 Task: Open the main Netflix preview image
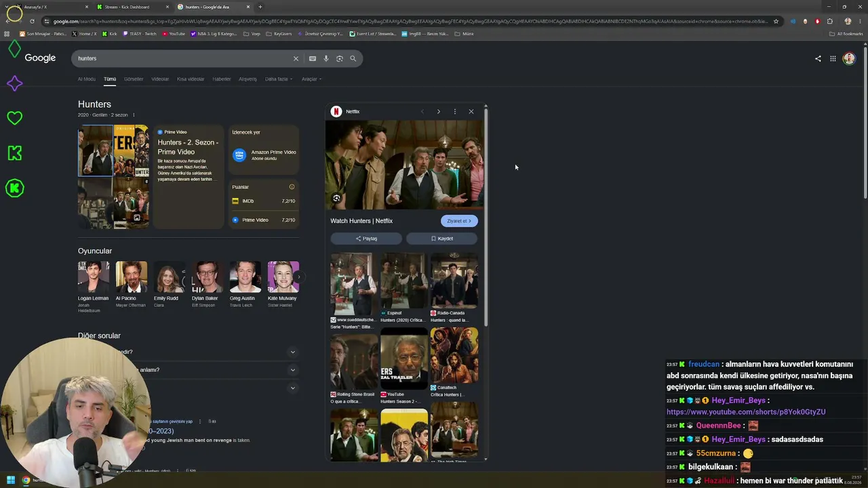(405, 163)
